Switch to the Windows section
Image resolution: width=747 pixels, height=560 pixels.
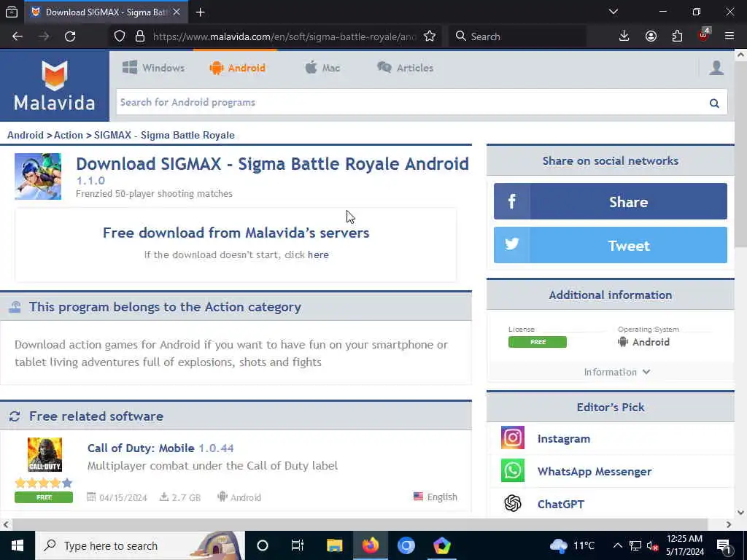tap(153, 68)
